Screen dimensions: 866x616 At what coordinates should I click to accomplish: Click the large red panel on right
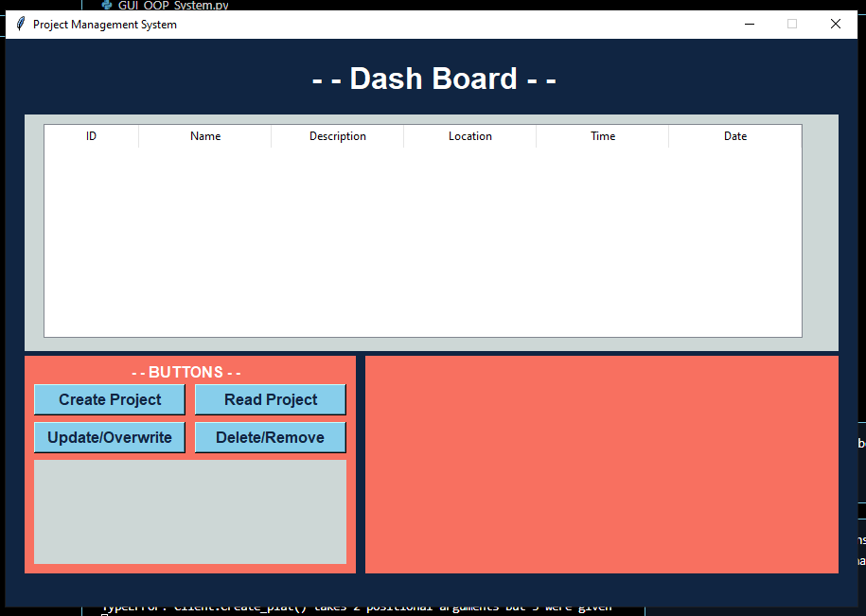pos(601,464)
